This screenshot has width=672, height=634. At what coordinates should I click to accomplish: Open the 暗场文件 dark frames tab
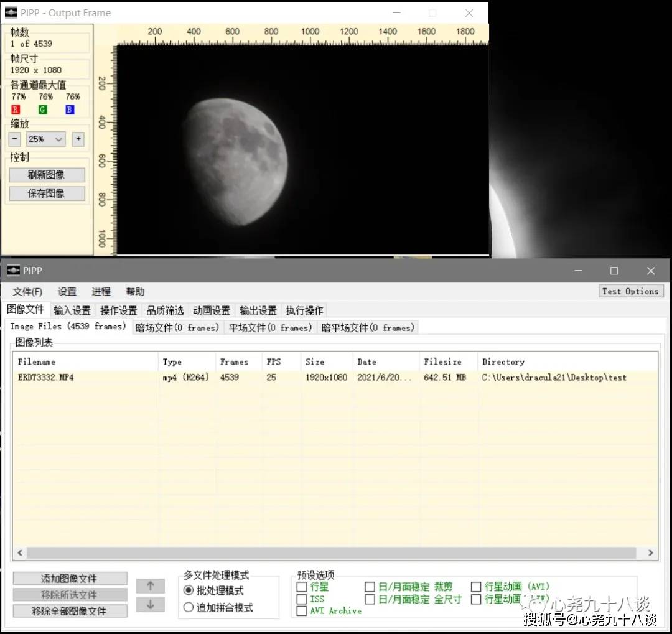[177, 328]
